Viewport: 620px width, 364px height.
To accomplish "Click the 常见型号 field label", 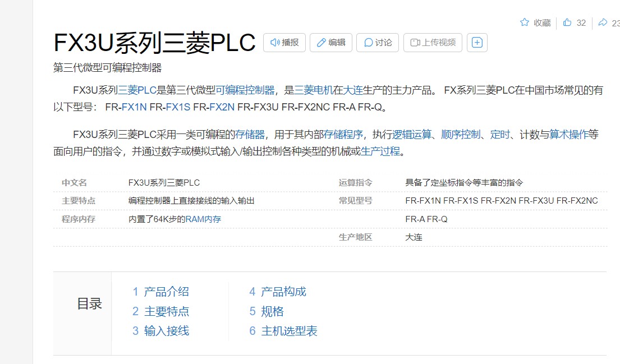I will 356,201.
